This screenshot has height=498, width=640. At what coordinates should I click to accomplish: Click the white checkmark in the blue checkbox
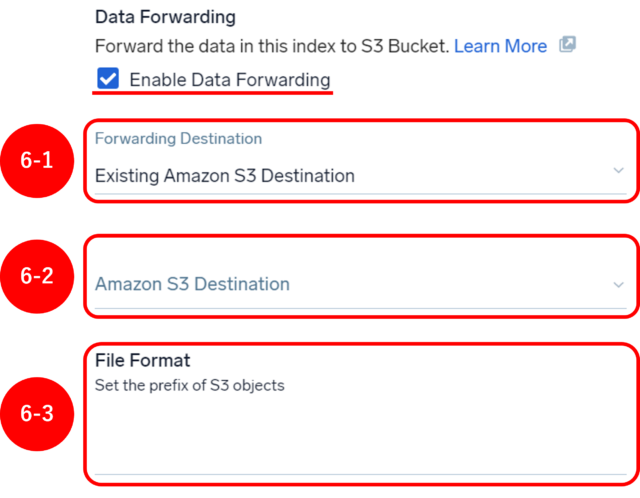(108, 78)
